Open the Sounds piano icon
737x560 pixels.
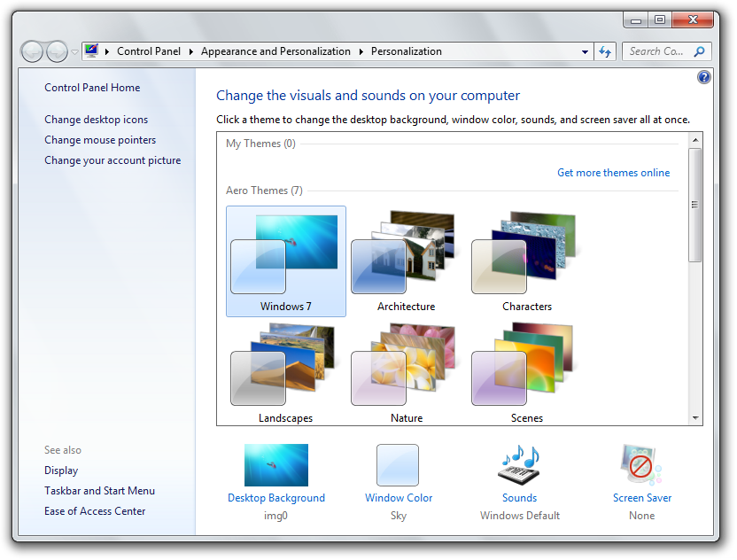click(519, 464)
